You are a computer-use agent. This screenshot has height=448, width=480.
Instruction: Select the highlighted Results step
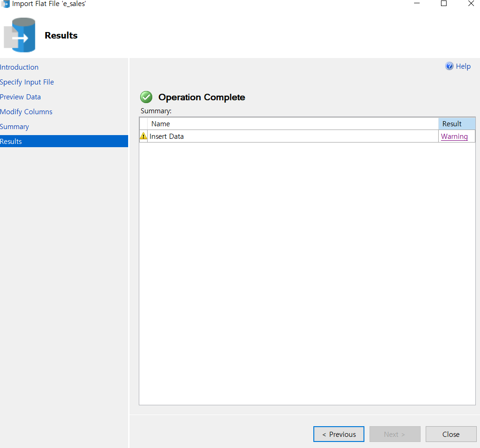(x=64, y=141)
